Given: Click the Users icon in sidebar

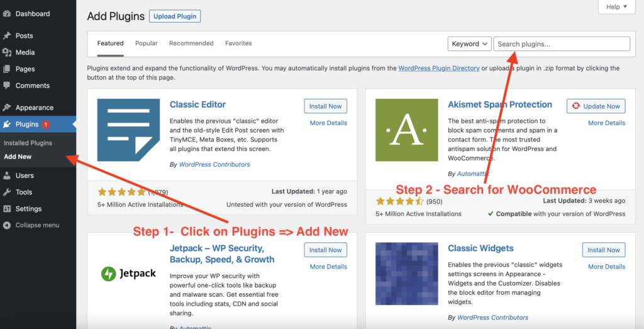Looking at the screenshot, I should (7, 176).
